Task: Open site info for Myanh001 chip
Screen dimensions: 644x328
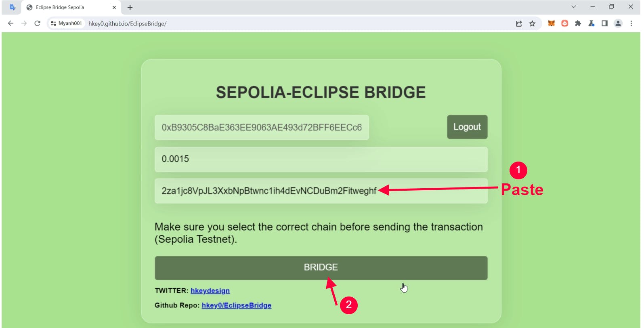Action: tap(66, 23)
